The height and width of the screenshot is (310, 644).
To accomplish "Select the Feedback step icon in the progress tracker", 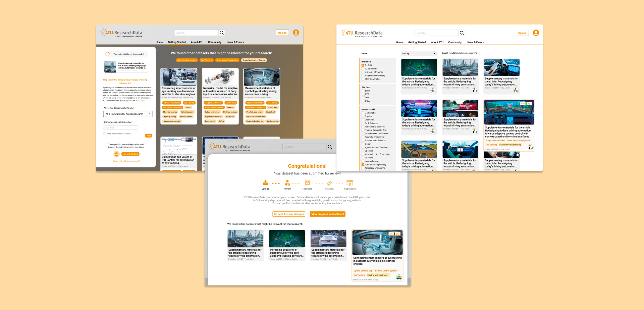I will pos(307,183).
